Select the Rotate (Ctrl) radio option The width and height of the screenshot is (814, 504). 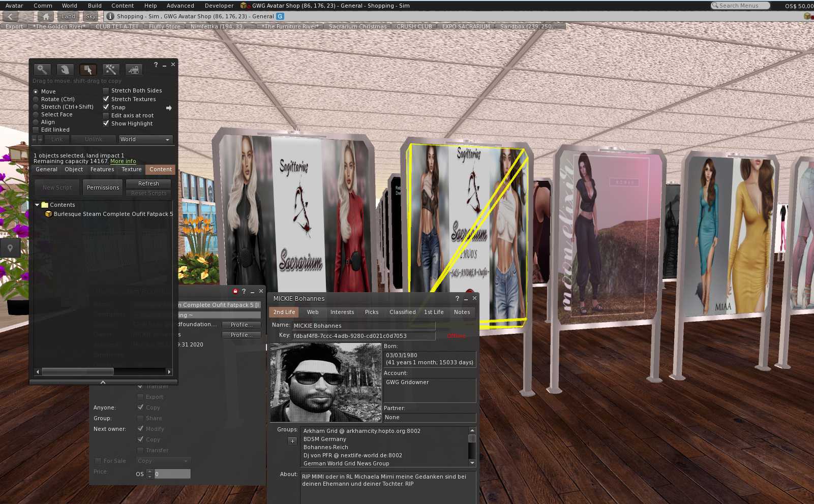click(36, 99)
